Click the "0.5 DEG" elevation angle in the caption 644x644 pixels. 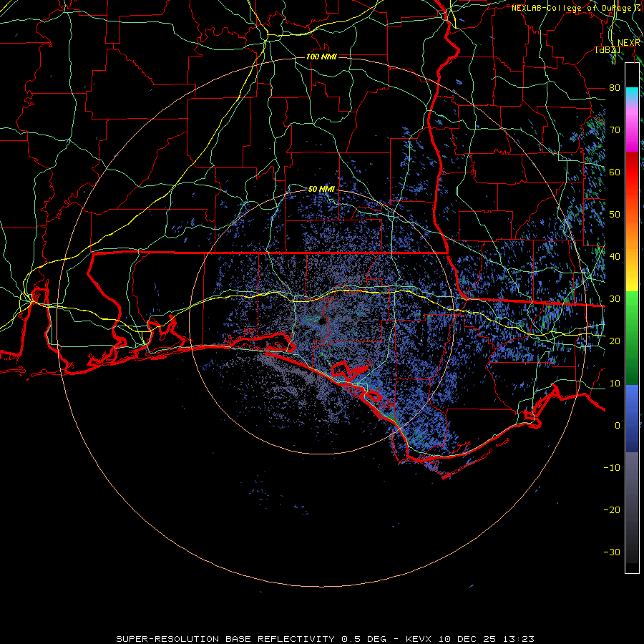tap(364, 639)
